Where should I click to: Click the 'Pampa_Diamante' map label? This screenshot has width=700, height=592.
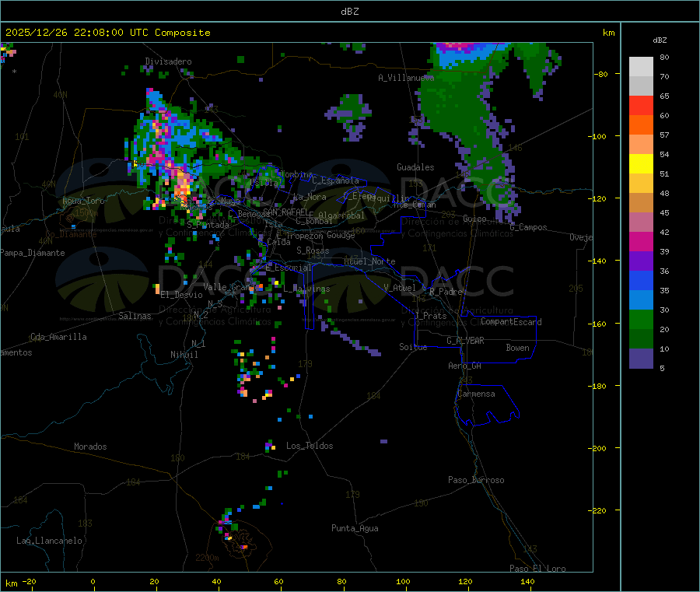(x=32, y=253)
